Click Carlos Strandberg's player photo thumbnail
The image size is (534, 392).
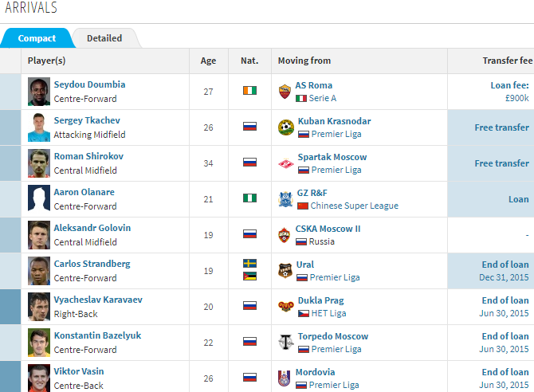pos(39,271)
